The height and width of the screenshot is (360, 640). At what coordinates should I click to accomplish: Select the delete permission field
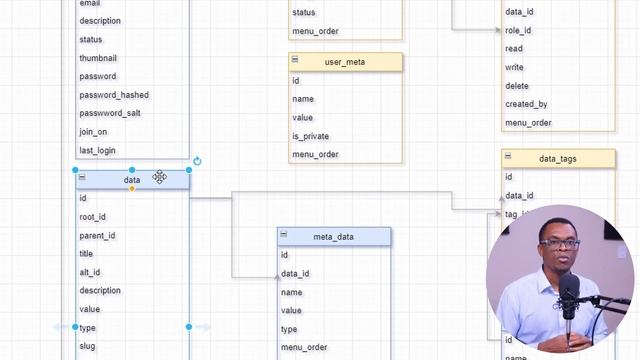(558, 86)
